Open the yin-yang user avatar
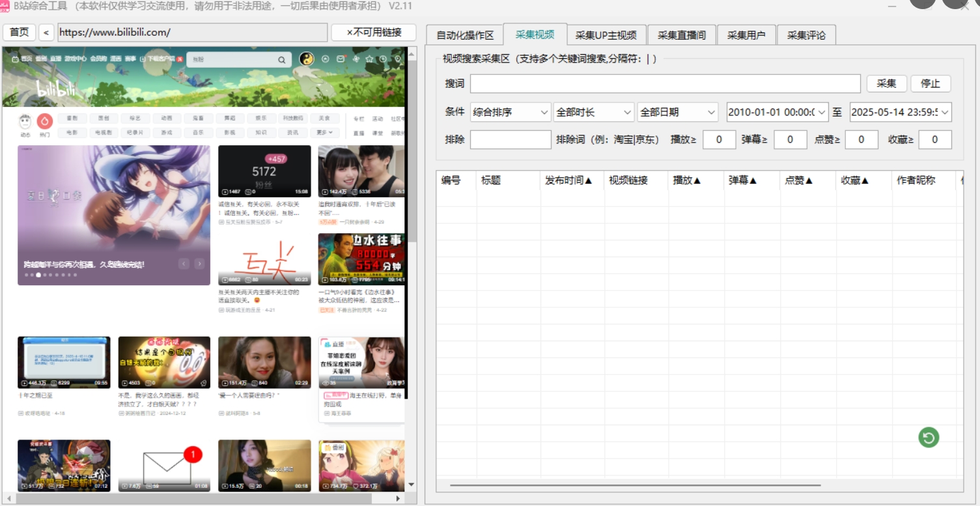The image size is (980, 506). coord(306,59)
